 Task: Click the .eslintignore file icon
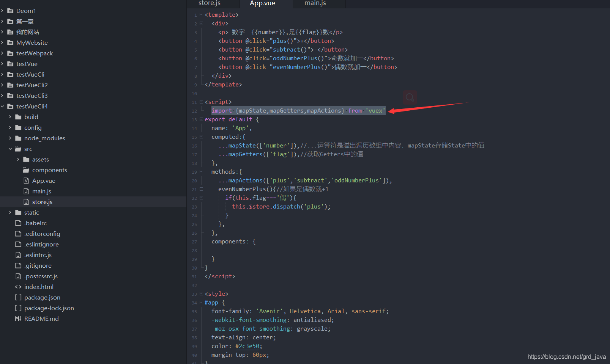point(18,245)
